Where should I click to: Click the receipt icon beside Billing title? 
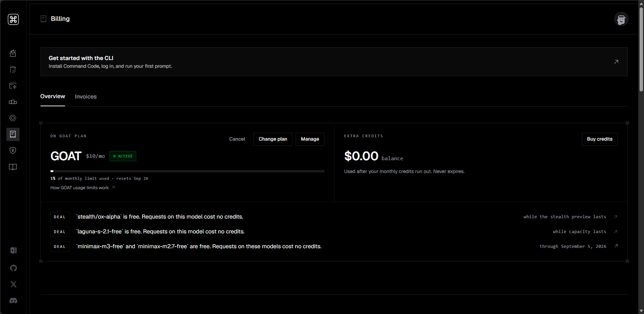pyautogui.click(x=43, y=19)
